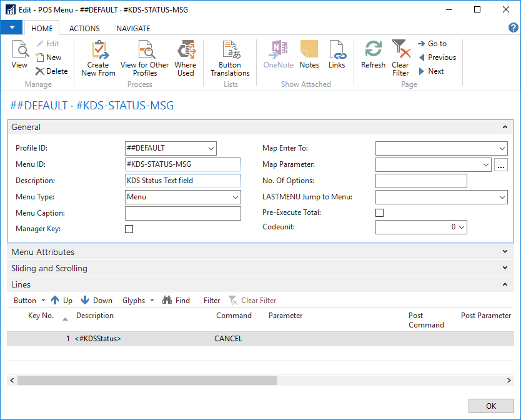Open the help question mark icon
The height and width of the screenshot is (420, 521).
click(x=514, y=28)
